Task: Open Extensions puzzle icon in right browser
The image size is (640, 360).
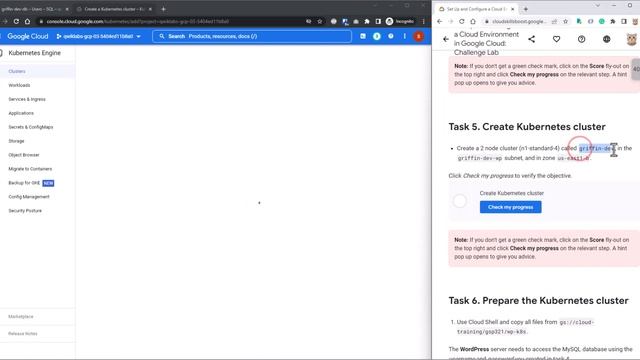Action: [x=613, y=21]
